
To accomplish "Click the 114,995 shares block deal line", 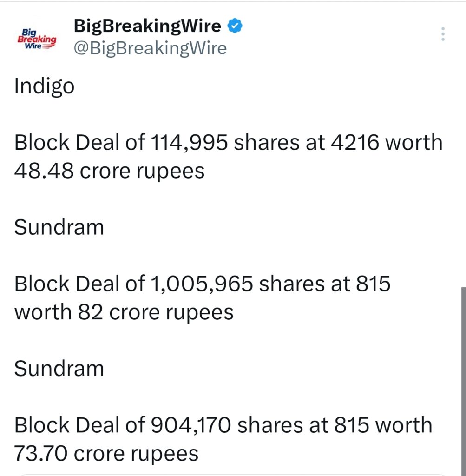I will click(228, 142).
